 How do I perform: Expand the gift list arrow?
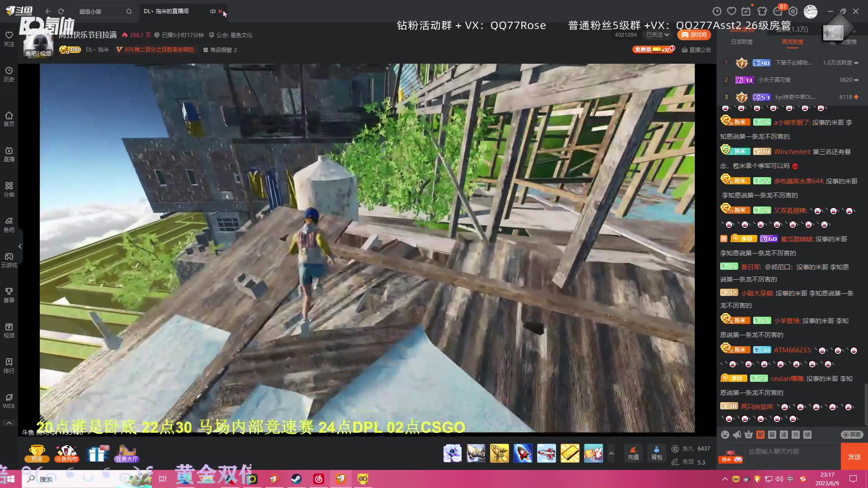(x=611, y=453)
